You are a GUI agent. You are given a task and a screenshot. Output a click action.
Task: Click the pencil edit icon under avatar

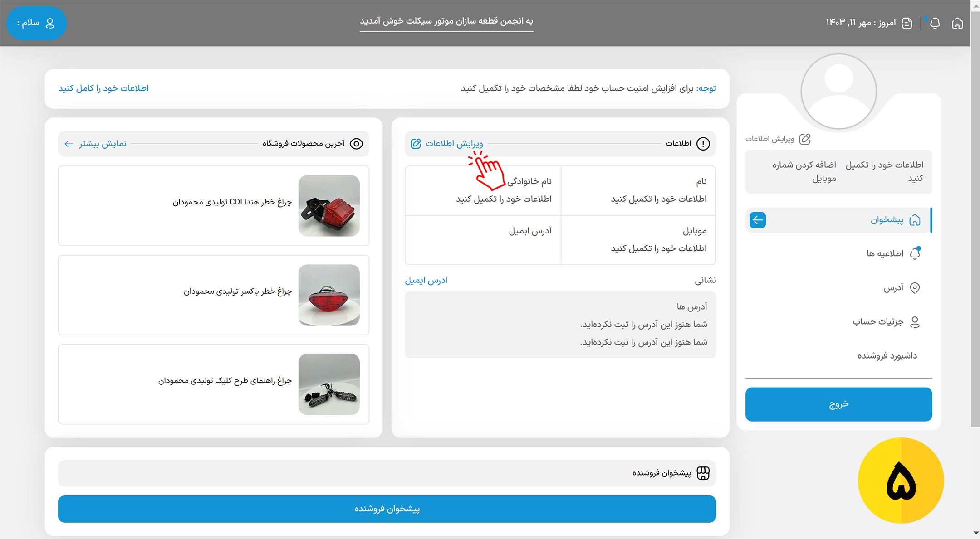(805, 139)
